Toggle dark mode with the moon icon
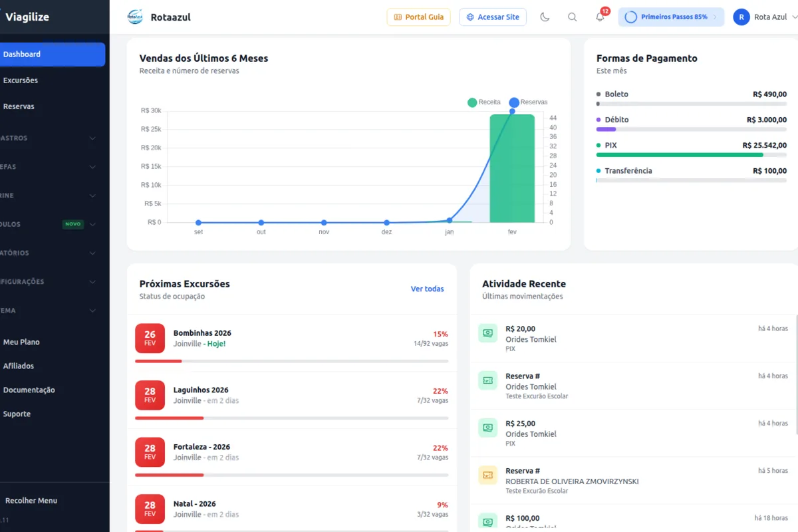This screenshot has width=798, height=532. [545, 17]
